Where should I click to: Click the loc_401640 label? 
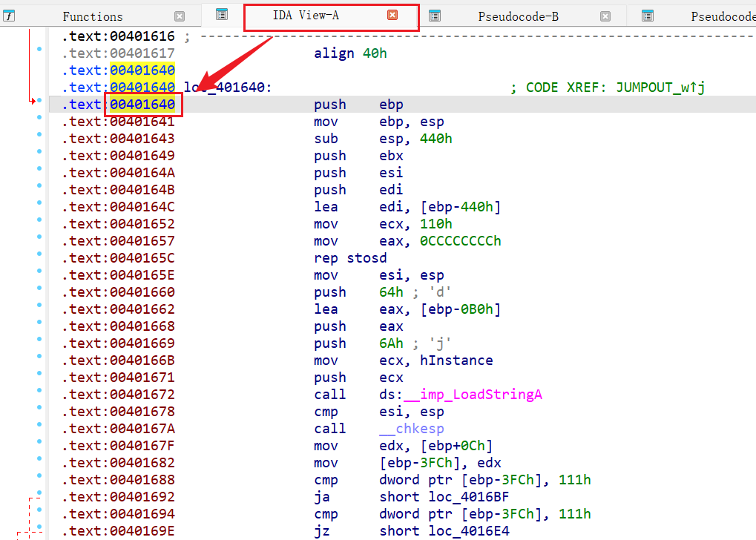228,88
